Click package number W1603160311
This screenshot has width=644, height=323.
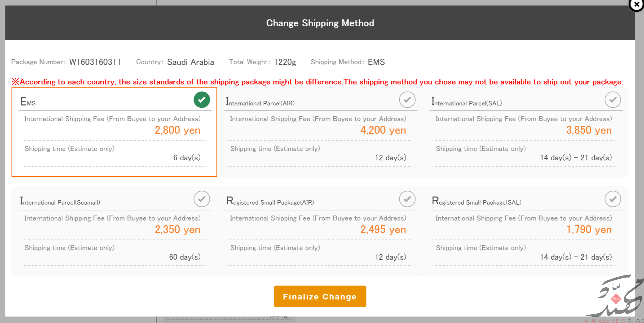click(95, 62)
